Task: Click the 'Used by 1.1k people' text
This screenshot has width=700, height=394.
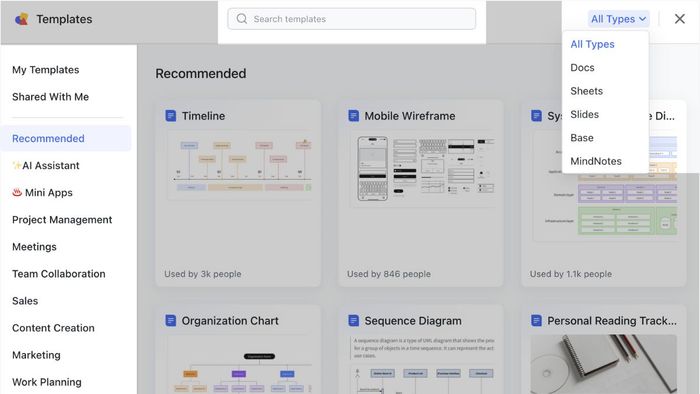Action: [x=571, y=274]
